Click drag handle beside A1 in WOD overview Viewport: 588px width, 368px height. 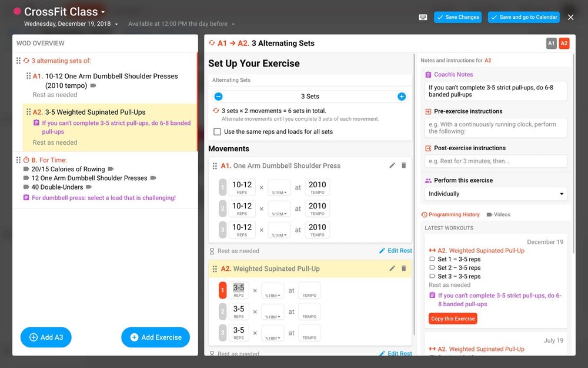(x=28, y=76)
